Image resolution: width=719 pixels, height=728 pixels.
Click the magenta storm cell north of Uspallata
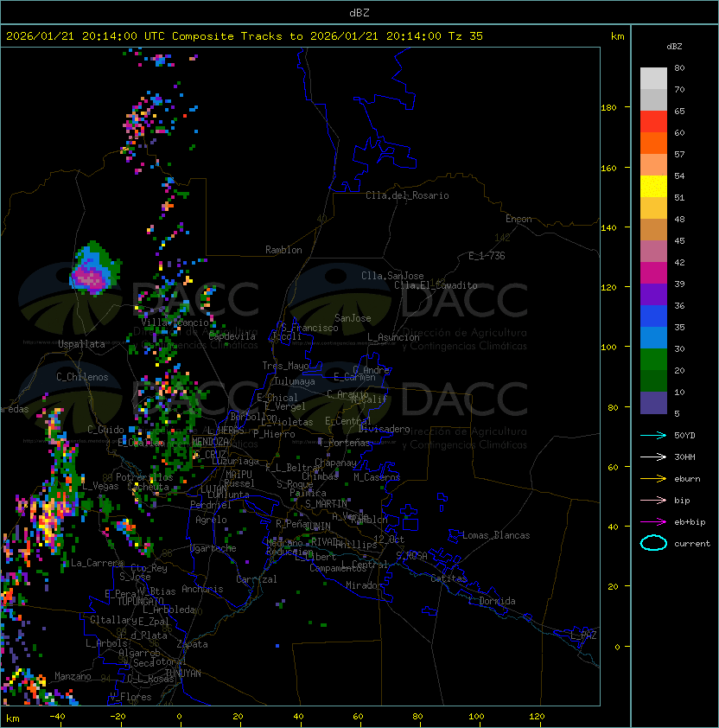pos(91,278)
